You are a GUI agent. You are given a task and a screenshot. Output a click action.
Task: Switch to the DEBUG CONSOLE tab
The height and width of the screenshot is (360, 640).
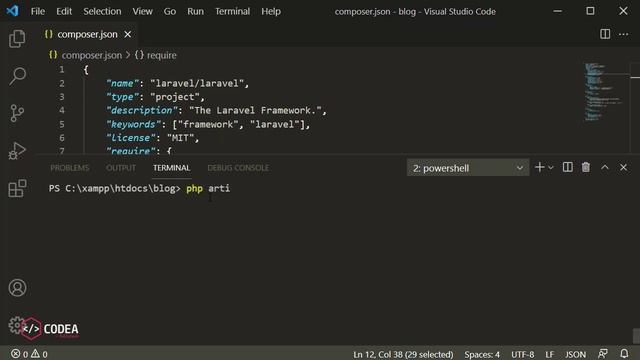[x=238, y=168]
